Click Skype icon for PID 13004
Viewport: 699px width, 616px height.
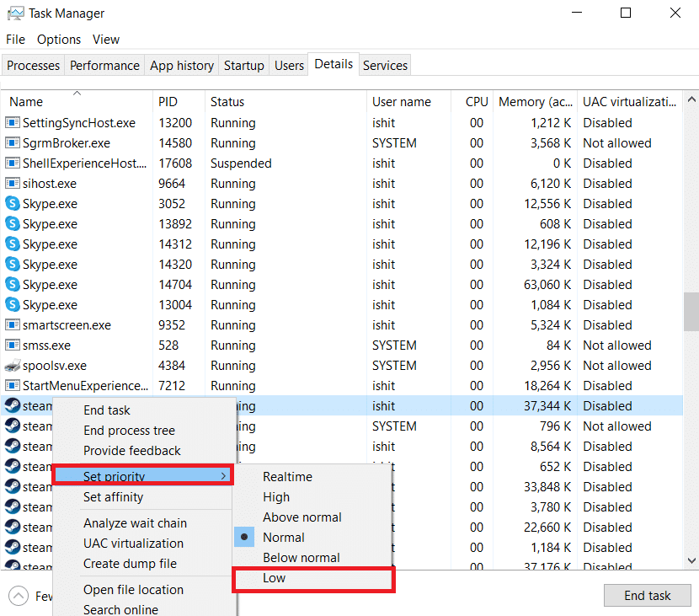[x=13, y=305]
